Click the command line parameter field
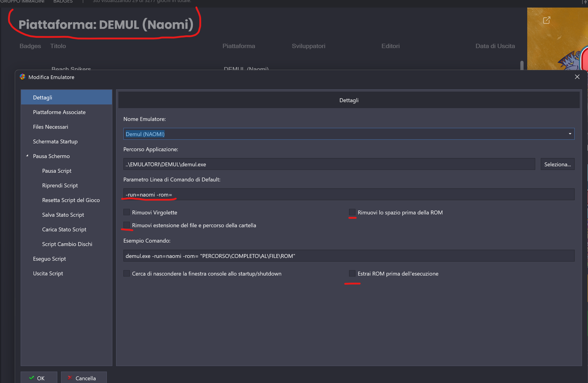The width and height of the screenshot is (588, 383). pos(349,194)
